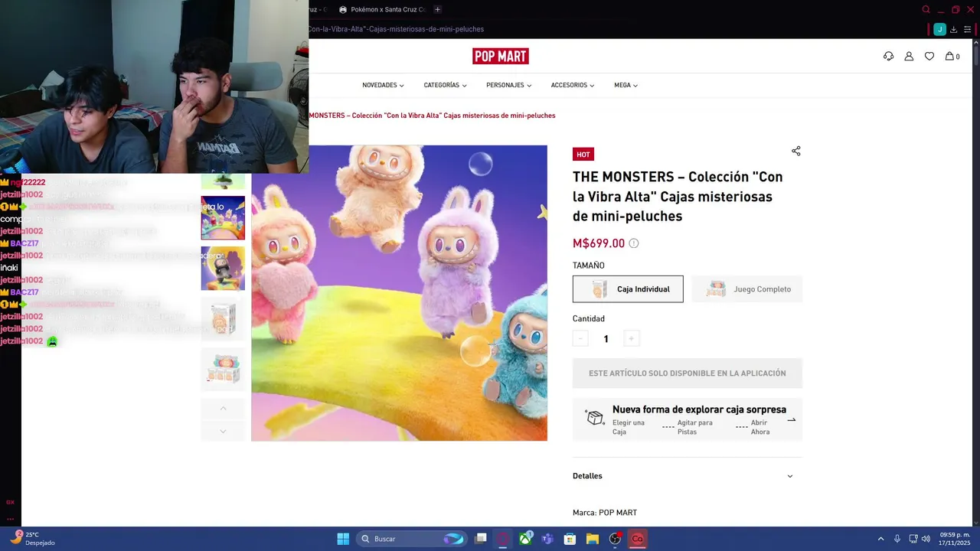Select the colorful Labubu group thumbnail
The width and height of the screenshot is (980, 551).
(x=223, y=218)
